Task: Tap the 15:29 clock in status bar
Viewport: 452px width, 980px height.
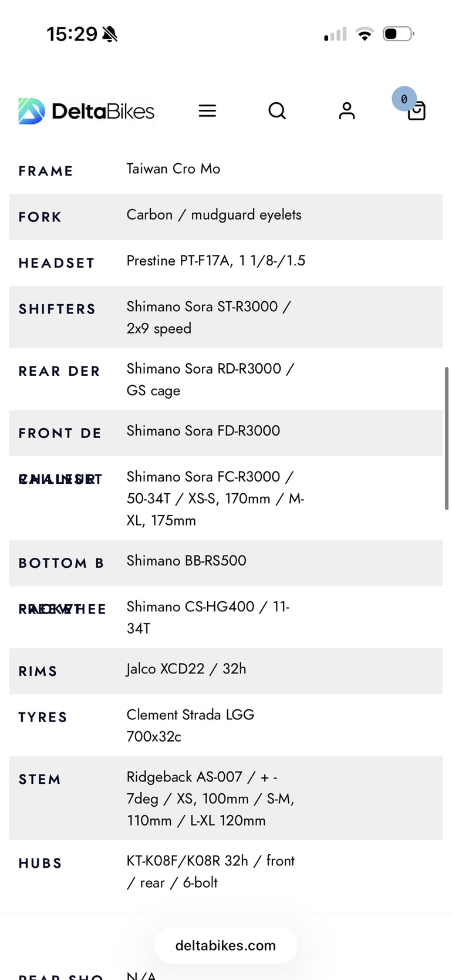Action: [x=72, y=34]
